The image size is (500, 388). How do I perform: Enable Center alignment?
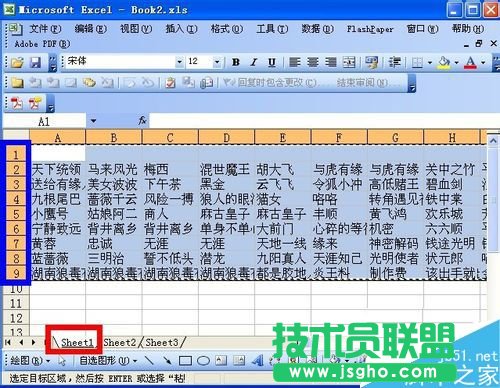pos(313,62)
